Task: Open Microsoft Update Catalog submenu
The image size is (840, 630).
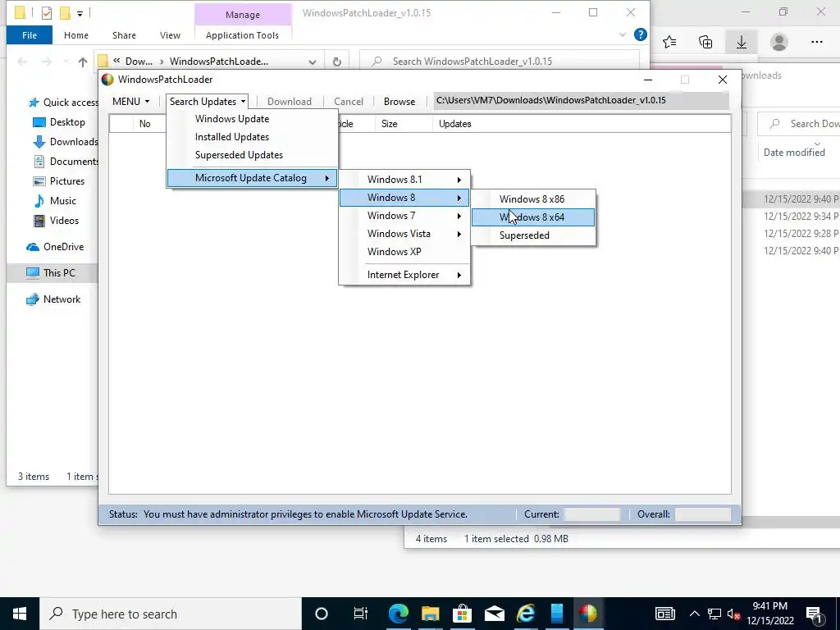Action: pos(252,178)
